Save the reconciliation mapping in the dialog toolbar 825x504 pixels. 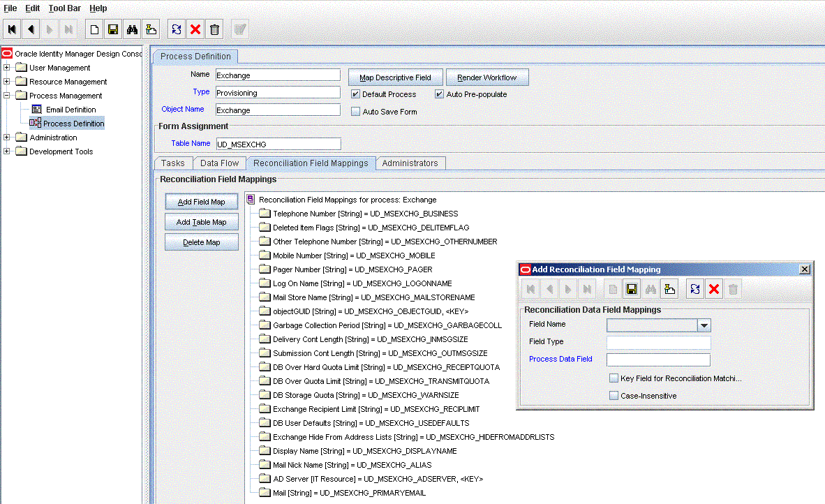coord(632,289)
